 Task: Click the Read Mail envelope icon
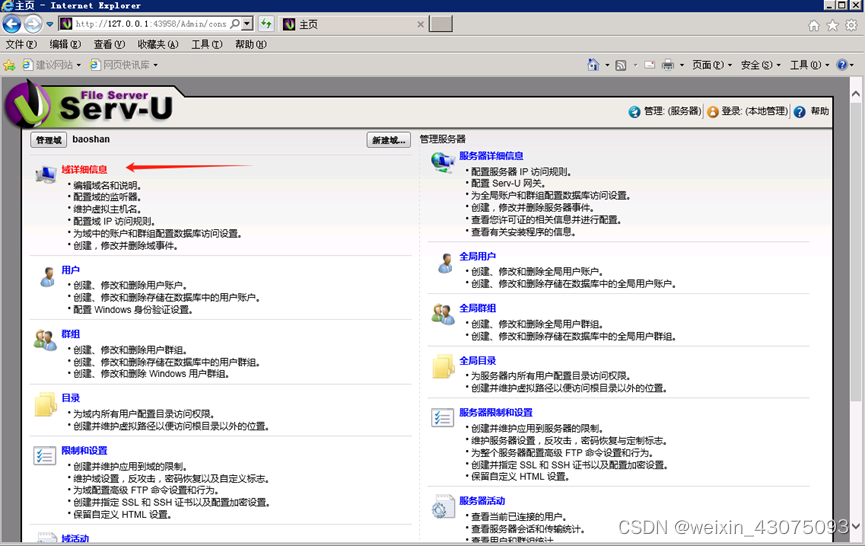coord(649,65)
